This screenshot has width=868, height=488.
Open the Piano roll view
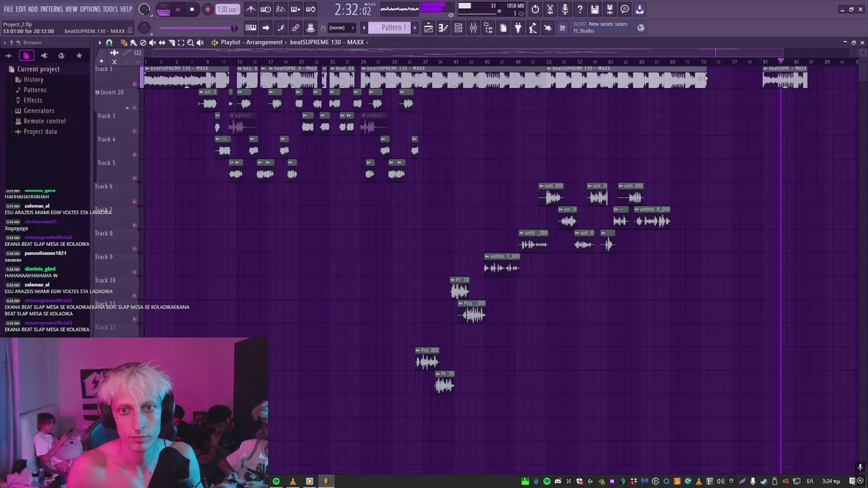tap(443, 28)
